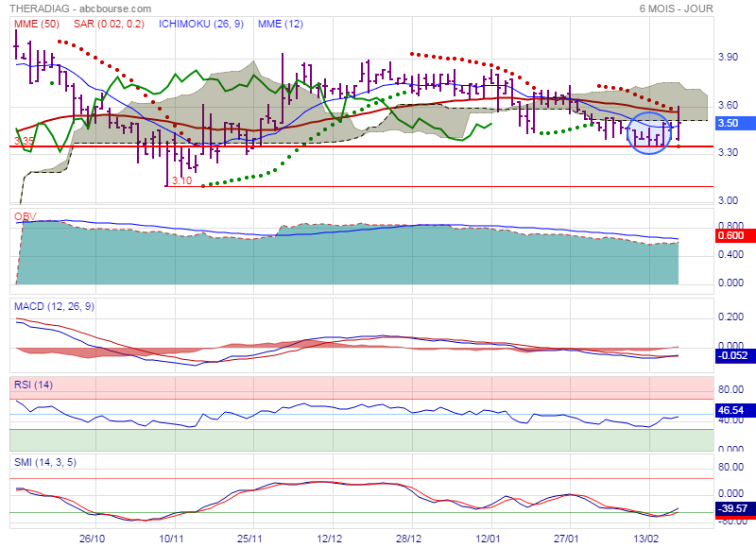Click the 3.30 price axis value
Image resolution: width=756 pixels, height=548 pixels.
point(728,152)
